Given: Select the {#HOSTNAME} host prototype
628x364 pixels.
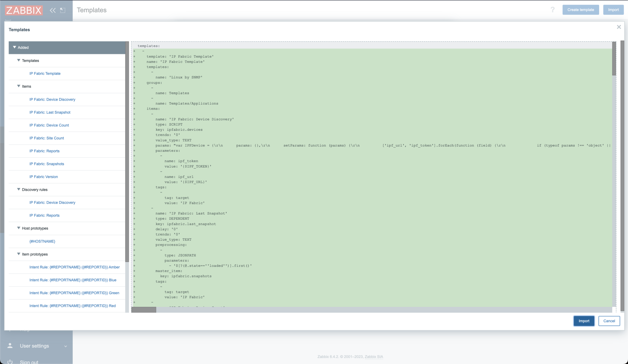Looking at the screenshot, I should point(42,241).
